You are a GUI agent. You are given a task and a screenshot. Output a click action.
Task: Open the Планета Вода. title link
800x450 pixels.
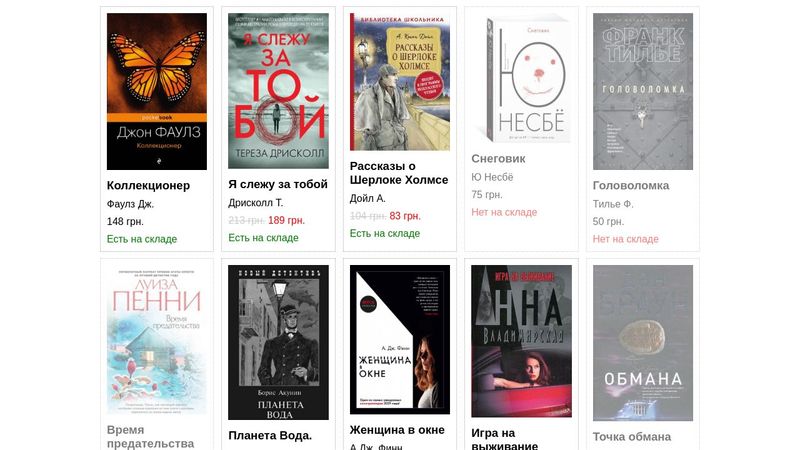click(270, 436)
